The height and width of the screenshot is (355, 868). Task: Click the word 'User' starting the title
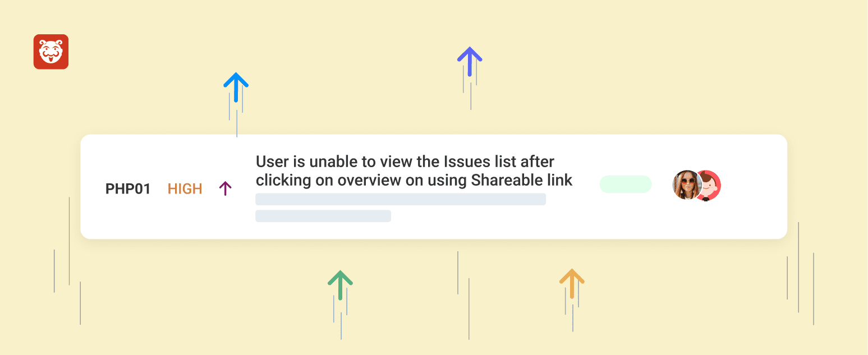tap(272, 162)
